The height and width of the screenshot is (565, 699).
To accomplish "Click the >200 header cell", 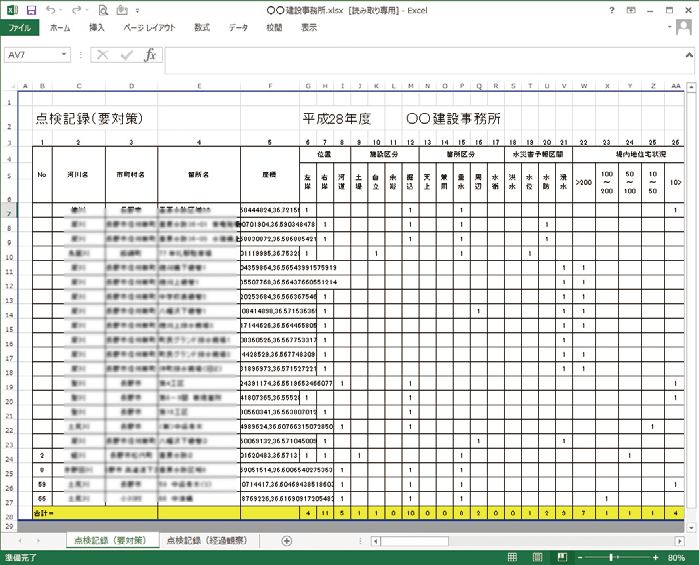I will click(x=584, y=182).
